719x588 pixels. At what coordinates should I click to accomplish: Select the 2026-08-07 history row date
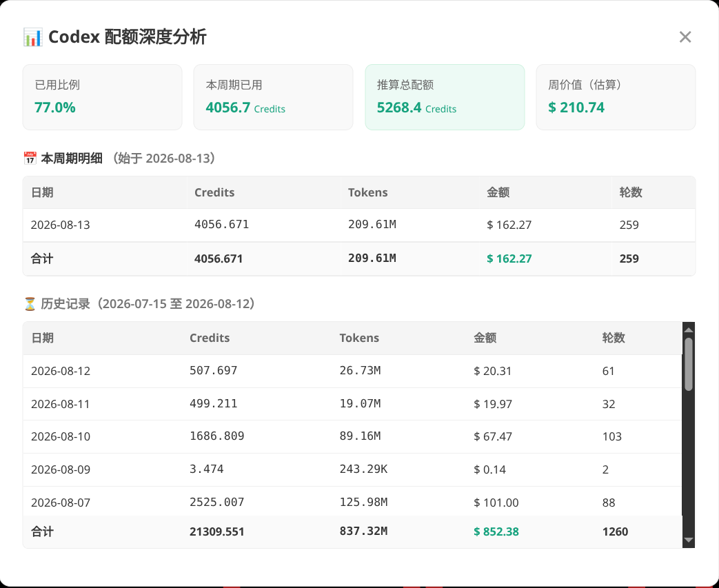pos(61,503)
